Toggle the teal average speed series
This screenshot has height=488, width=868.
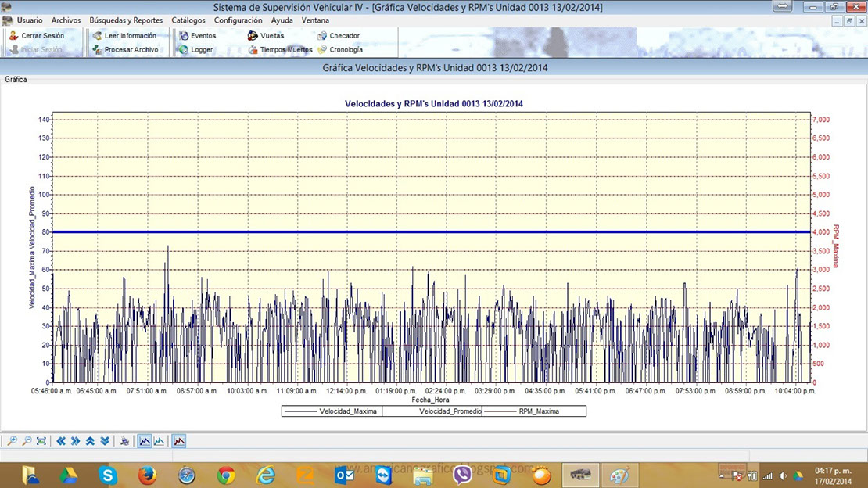point(160,441)
